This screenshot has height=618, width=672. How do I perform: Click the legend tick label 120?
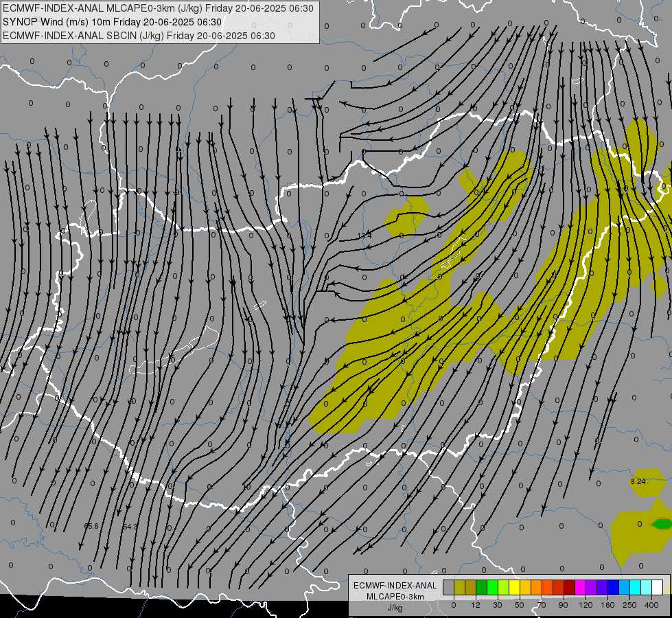tap(586, 605)
